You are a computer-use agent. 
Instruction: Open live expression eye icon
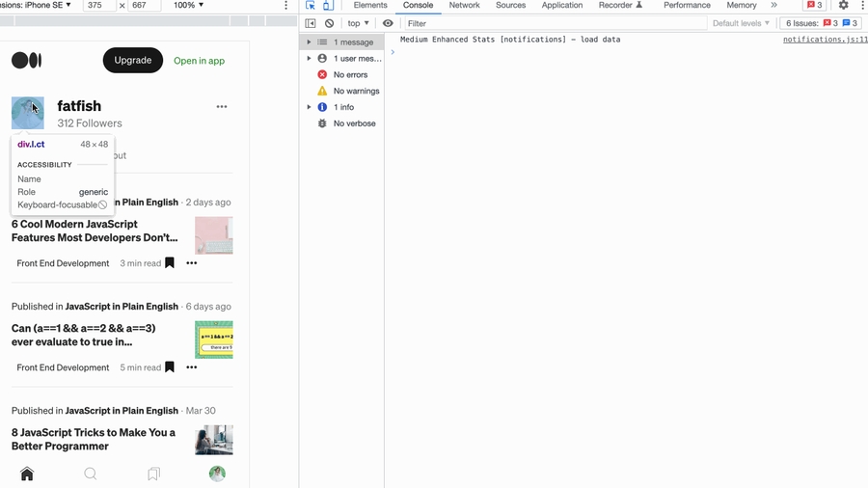pyautogui.click(x=388, y=23)
